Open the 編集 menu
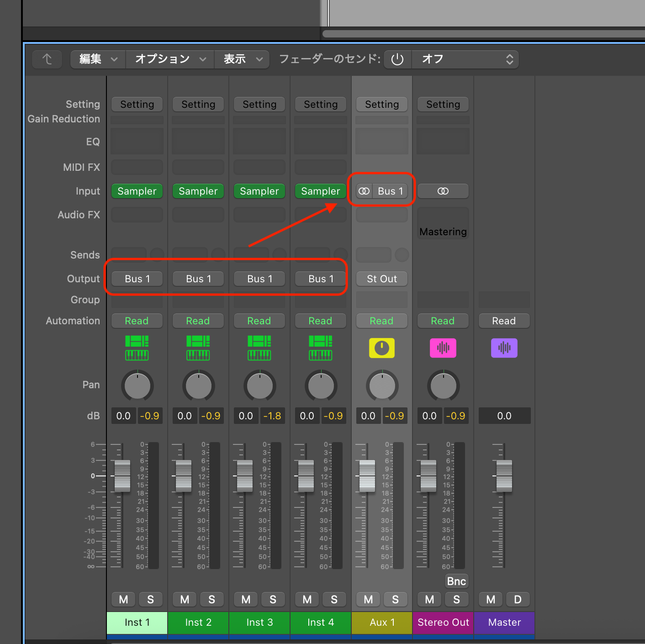645x644 pixels. click(x=98, y=59)
